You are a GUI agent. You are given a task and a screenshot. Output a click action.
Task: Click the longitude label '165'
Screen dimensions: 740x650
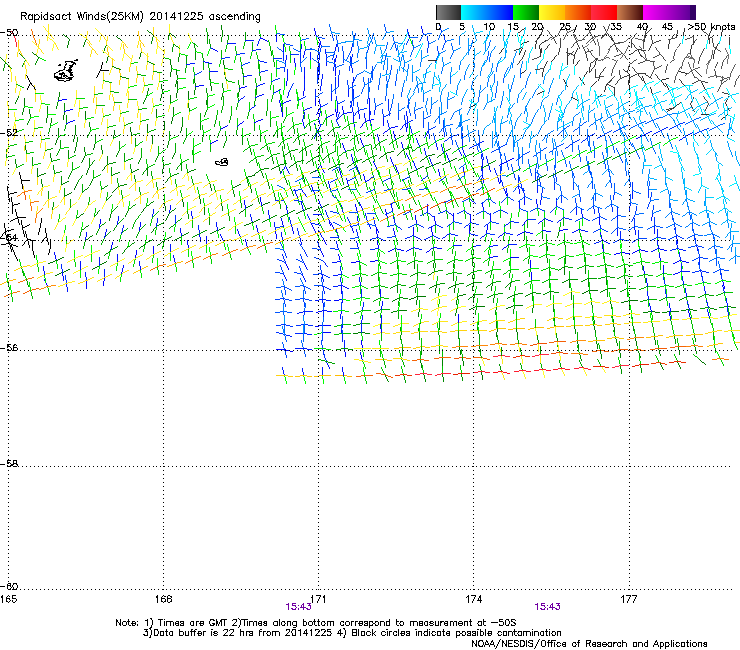coord(8,599)
